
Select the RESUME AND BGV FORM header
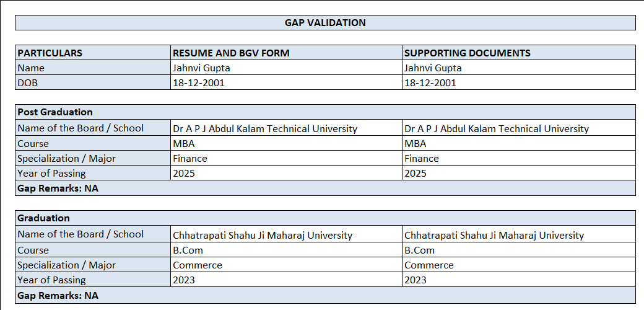pyautogui.click(x=286, y=53)
